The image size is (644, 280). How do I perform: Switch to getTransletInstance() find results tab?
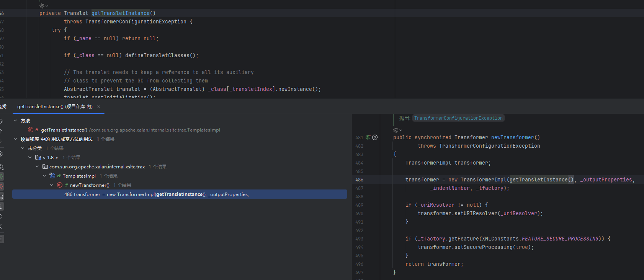coord(55,107)
